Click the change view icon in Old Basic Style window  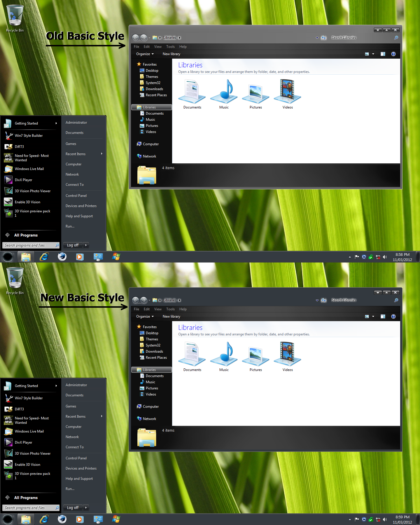pyautogui.click(x=367, y=54)
